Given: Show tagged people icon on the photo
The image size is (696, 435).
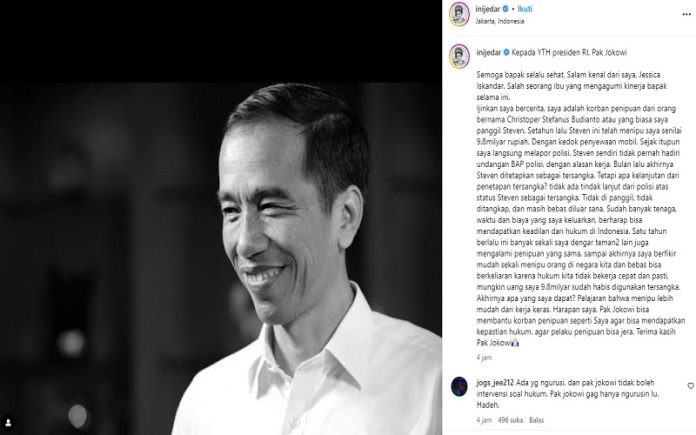Looking at the screenshot, I should [x=8, y=422].
